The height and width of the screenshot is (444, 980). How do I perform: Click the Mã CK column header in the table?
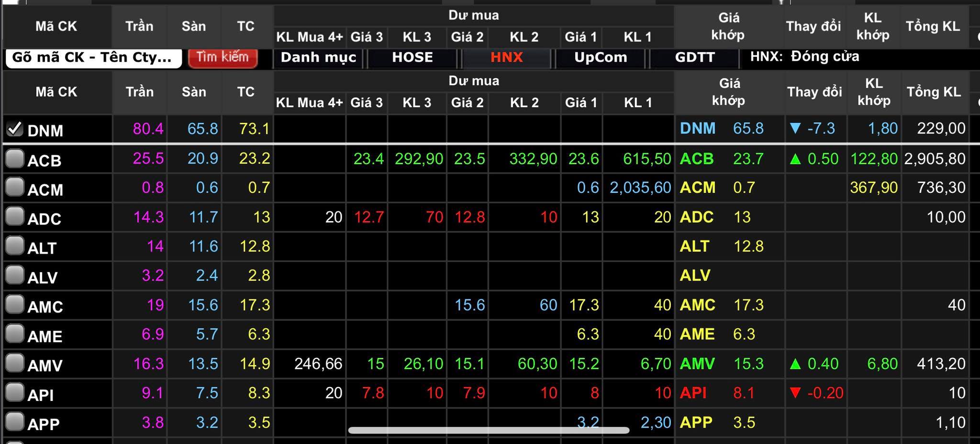click(56, 92)
